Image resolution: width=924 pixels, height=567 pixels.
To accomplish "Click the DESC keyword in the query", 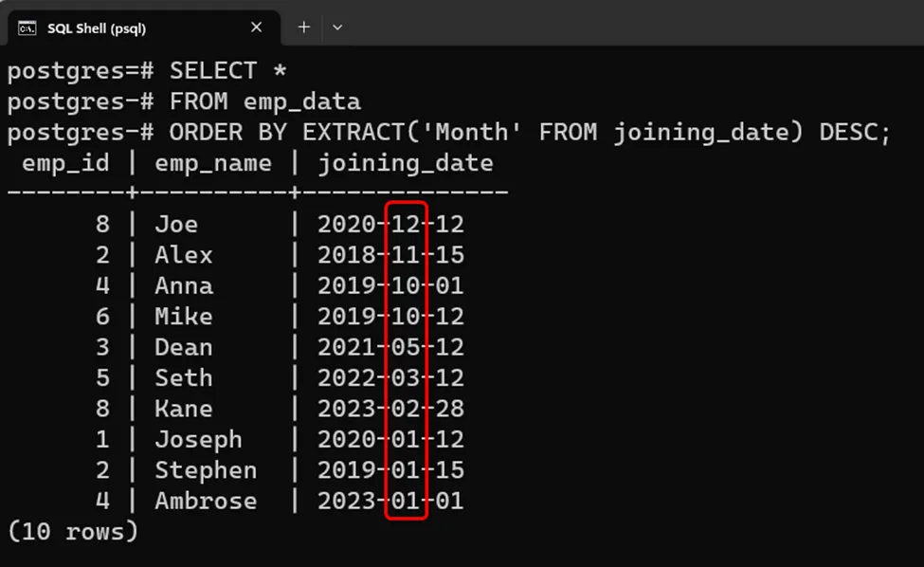I will coord(847,133).
